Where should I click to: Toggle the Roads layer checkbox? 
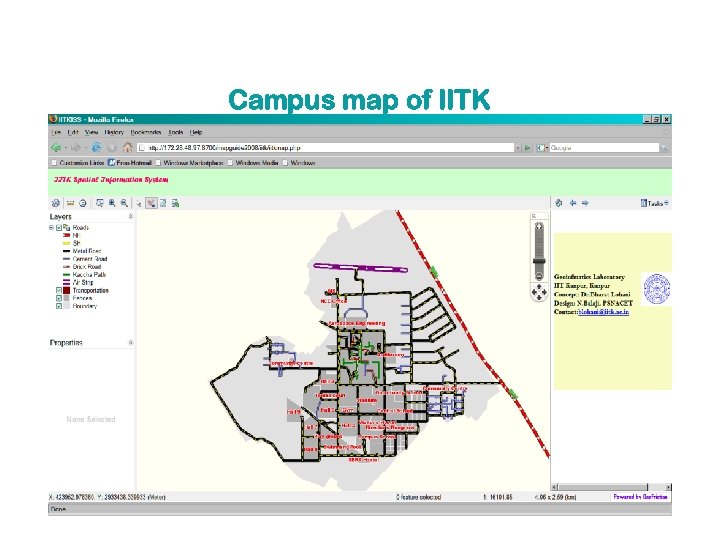pos(59,228)
